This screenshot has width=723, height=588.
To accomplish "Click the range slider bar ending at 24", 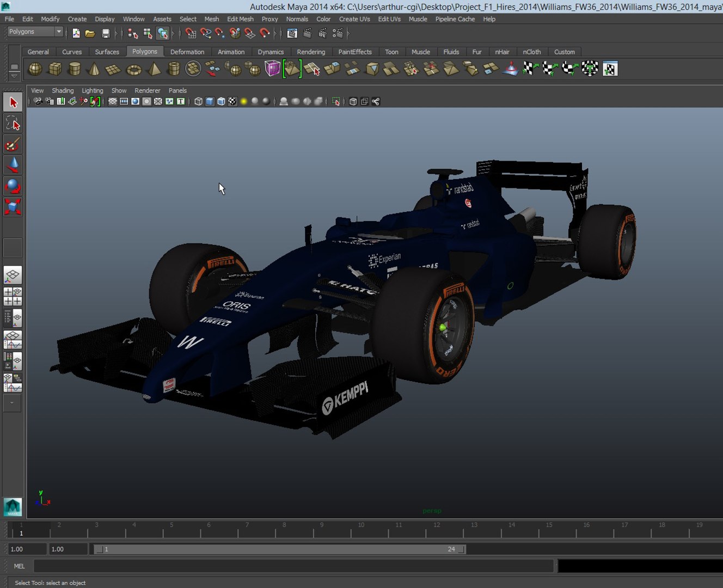I will [280, 549].
